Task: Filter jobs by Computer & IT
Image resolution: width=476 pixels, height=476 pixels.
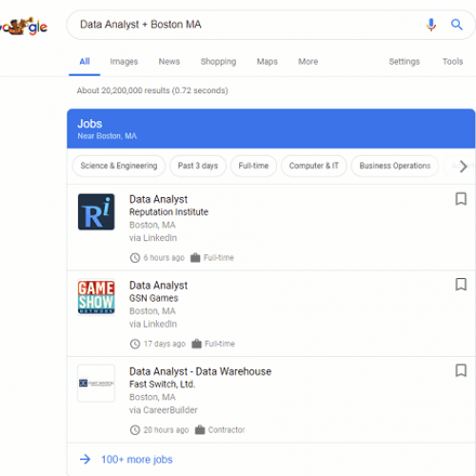Action: pos(314,166)
